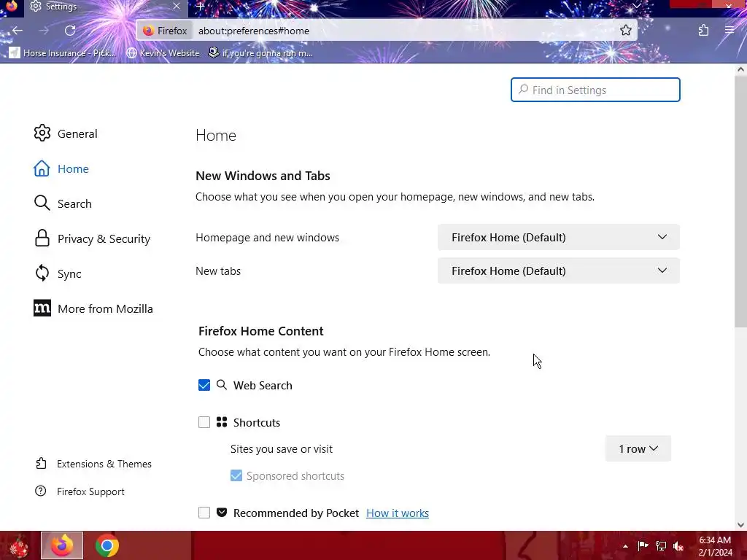Viewport: 747px width, 560px height.
Task: Click the muted volume tray icon
Action: click(678, 545)
